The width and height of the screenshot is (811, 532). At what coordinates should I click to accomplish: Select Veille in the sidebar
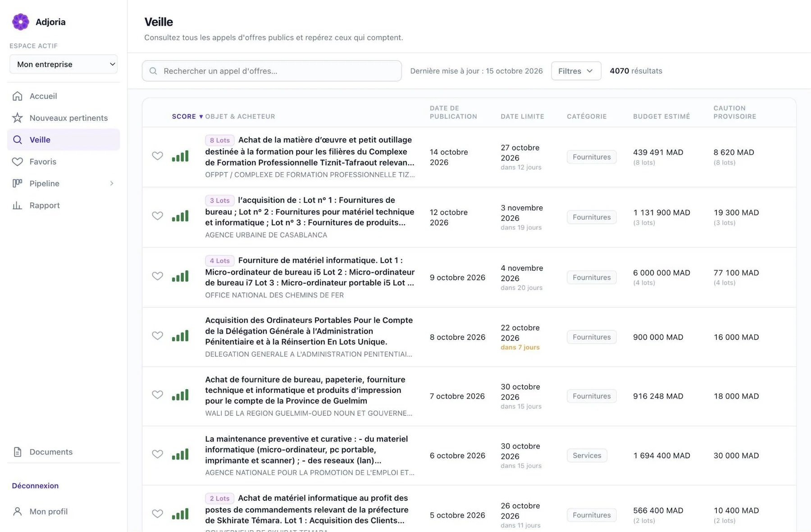(63, 140)
